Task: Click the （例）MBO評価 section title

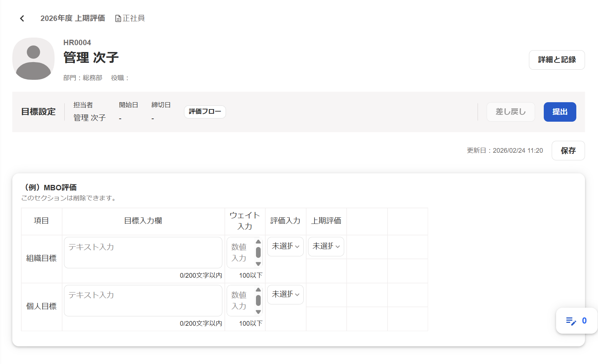Action: (x=49, y=187)
